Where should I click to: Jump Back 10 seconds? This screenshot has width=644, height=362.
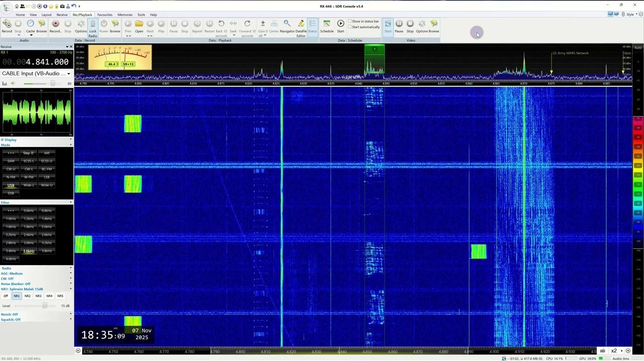[x=221, y=28]
